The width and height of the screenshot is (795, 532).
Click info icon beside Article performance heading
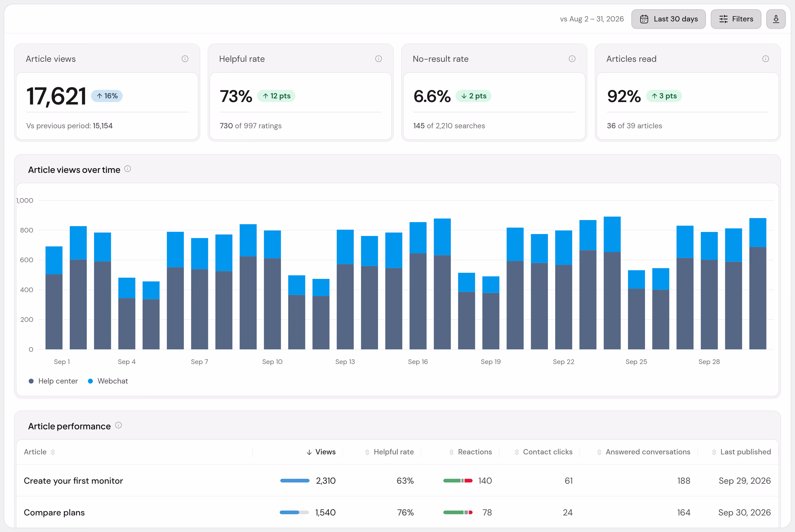118,425
